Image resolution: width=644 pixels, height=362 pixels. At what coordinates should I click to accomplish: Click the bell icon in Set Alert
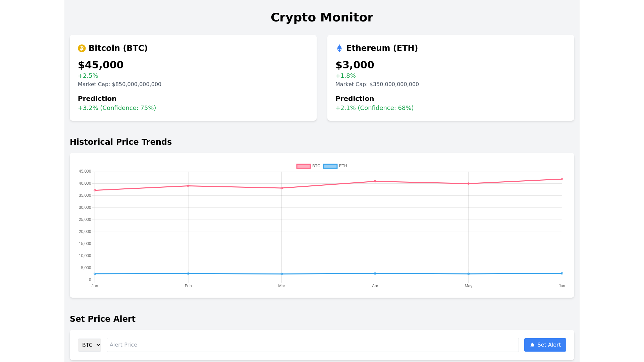click(532, 345)
